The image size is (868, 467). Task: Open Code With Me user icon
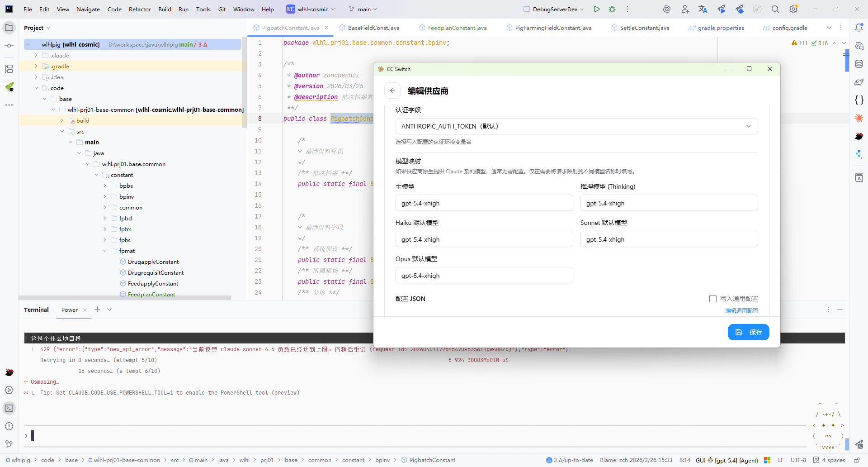click(x=685, y=9)
